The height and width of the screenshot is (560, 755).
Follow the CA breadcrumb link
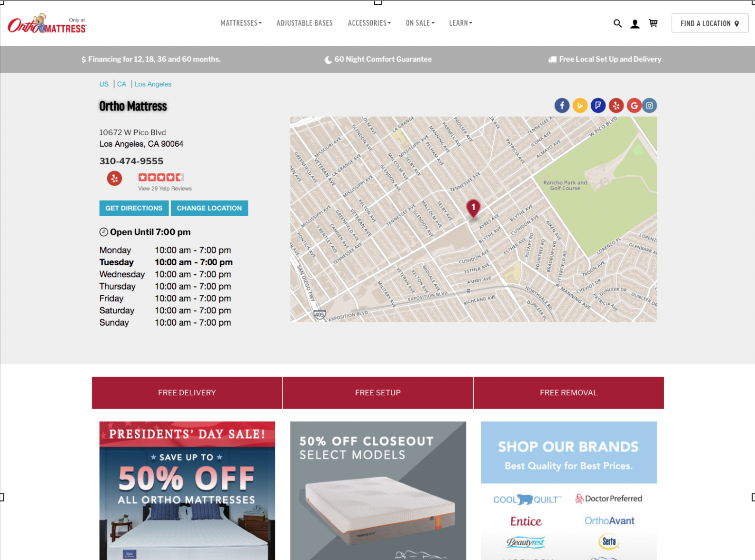[122, 84]
